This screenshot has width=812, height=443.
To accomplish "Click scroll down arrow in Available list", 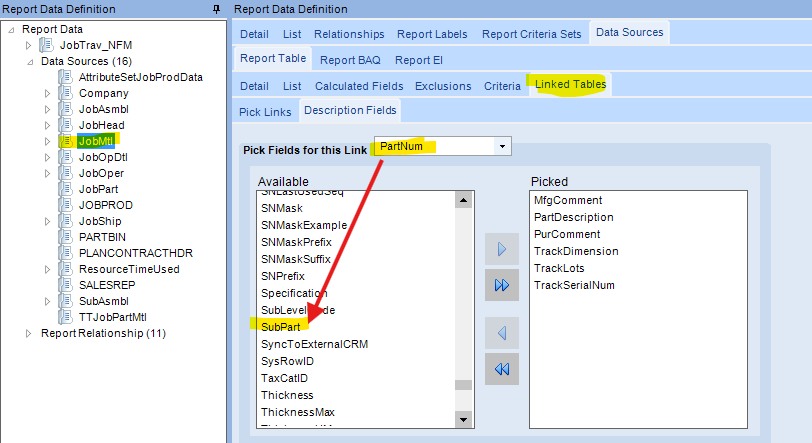I will pos(463,420).
